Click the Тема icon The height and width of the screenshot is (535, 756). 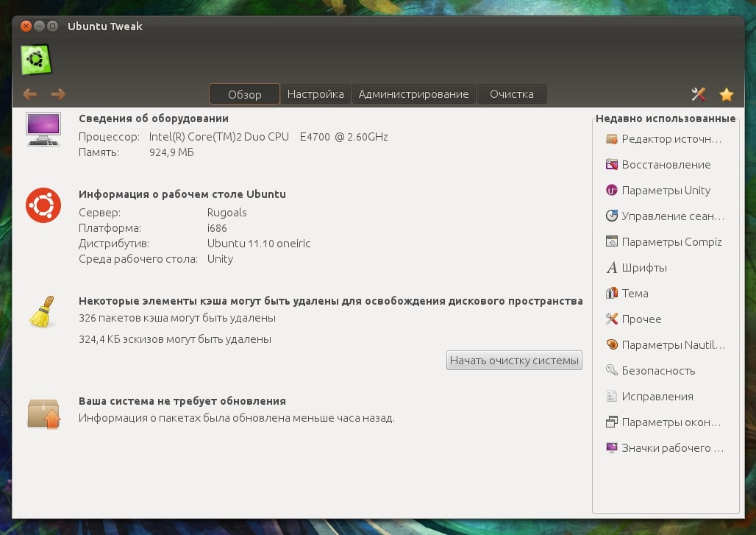click(611, 293)
